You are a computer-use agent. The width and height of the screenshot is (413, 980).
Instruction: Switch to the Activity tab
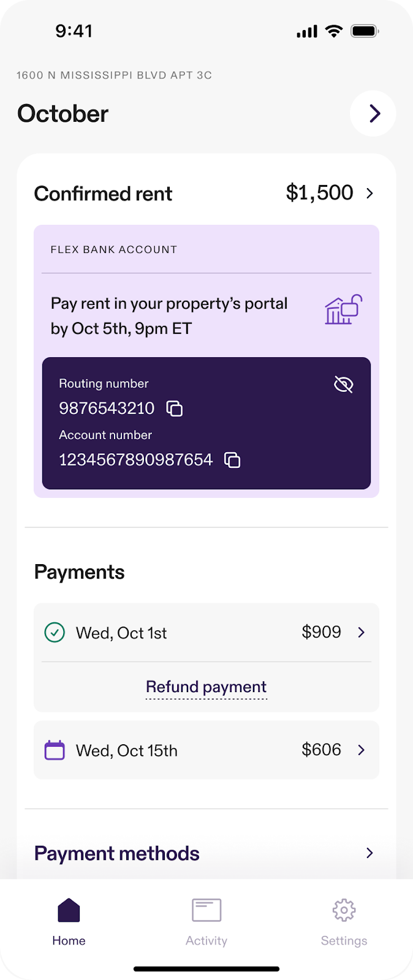(206, 922)
